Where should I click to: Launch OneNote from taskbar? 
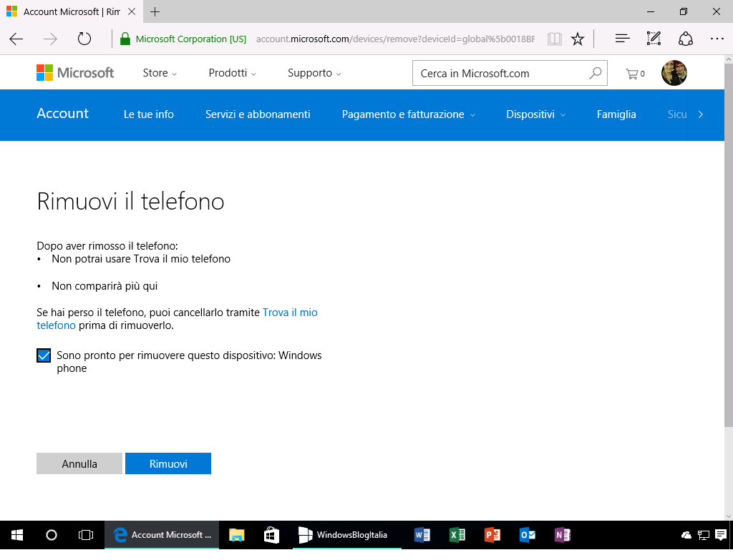(x=563, y=535)
